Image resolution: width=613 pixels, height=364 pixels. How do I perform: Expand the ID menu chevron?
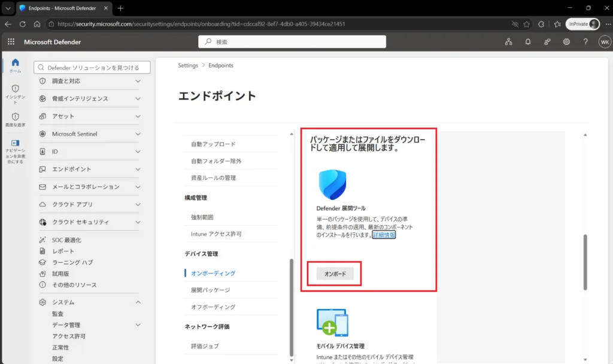click(x=138, y=151)
